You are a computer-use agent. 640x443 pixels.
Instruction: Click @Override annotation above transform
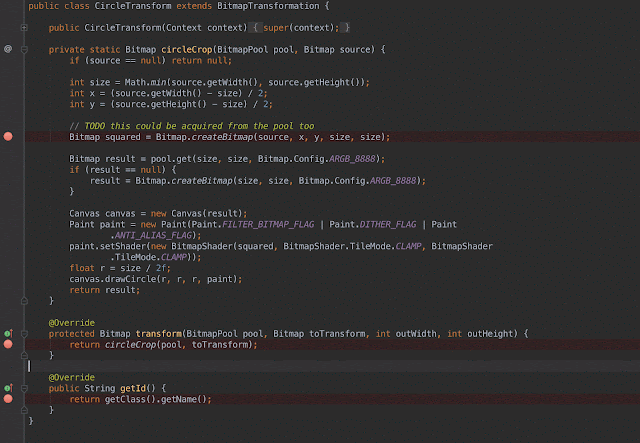[x=71, y=323]
